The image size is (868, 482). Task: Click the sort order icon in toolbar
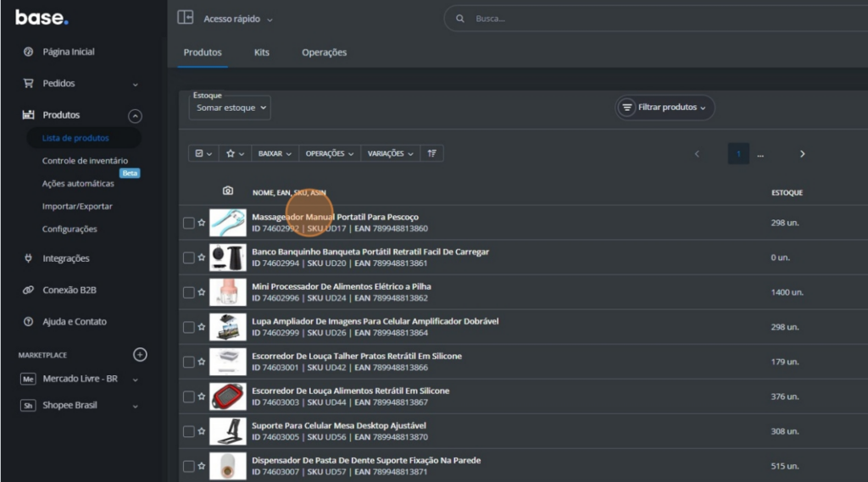click(432, 153)
